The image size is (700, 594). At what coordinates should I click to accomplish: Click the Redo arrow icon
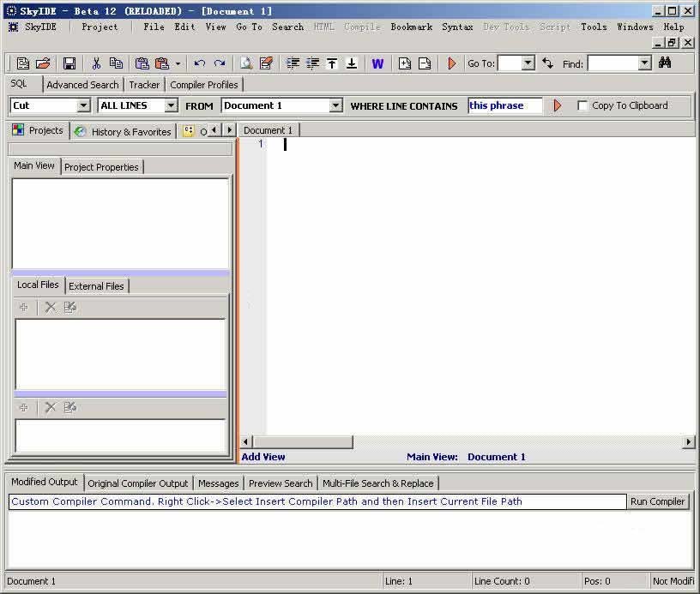point(220,63)
